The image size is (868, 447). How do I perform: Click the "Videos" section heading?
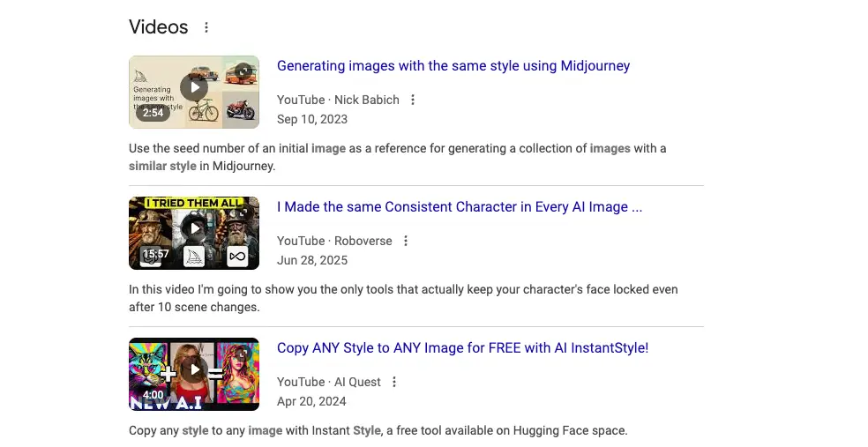pos(159,27)
